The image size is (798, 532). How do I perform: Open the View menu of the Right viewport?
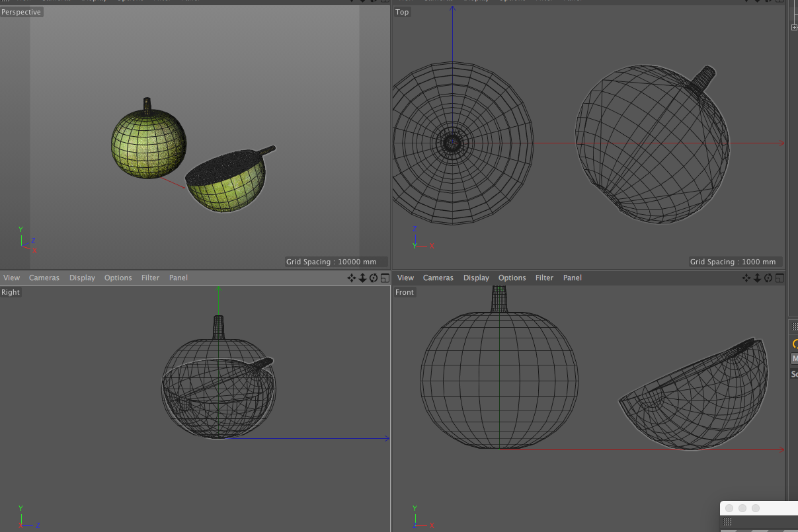tap(12, 278)
